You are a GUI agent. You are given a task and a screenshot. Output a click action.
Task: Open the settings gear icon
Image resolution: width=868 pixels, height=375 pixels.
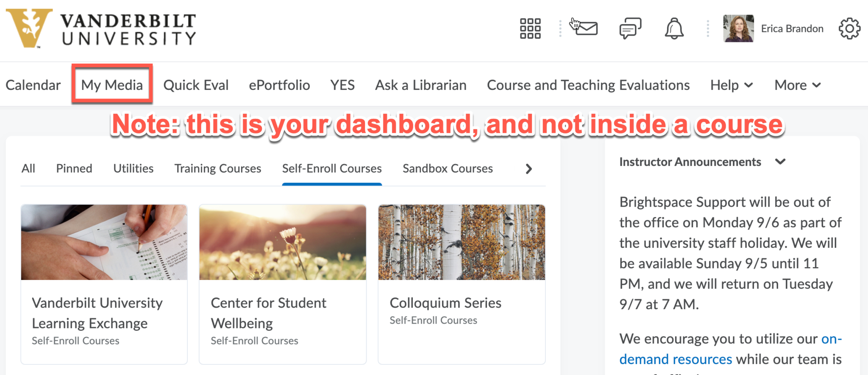click(x=849, y=28)
